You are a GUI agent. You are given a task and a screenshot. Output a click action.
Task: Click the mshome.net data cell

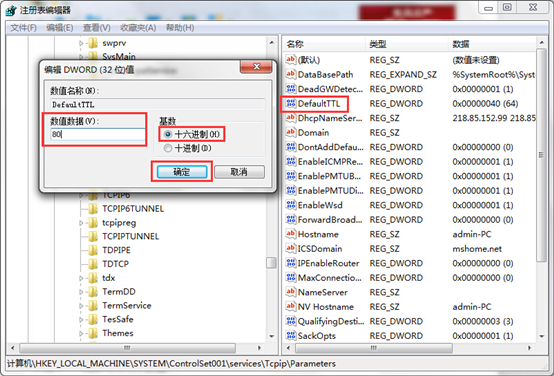(x=477, y=248)
